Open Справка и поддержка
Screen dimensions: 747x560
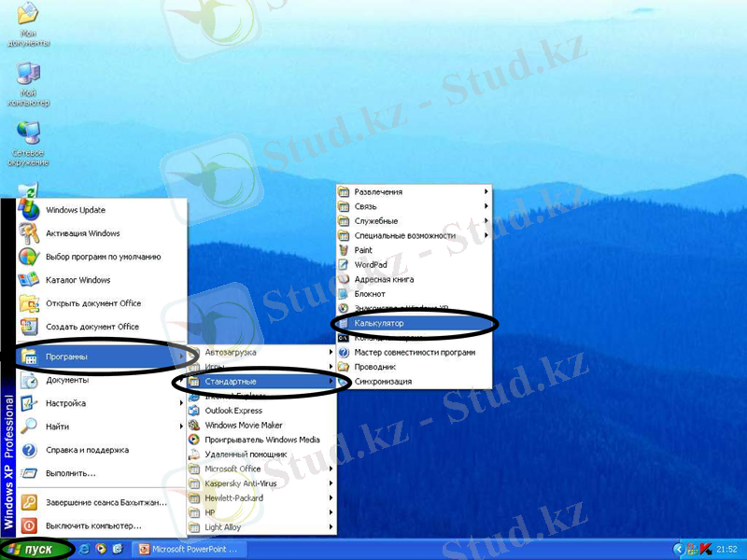pos(87,450)
